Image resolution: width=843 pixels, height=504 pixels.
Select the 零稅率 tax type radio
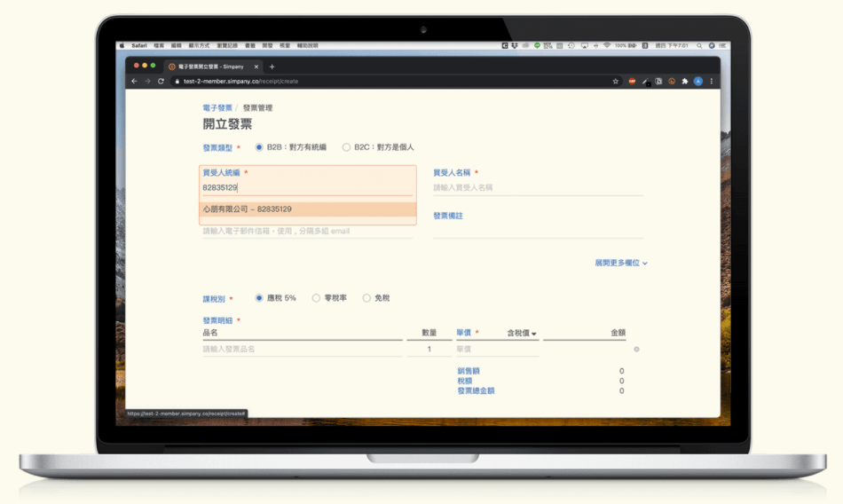coord(317,298)
